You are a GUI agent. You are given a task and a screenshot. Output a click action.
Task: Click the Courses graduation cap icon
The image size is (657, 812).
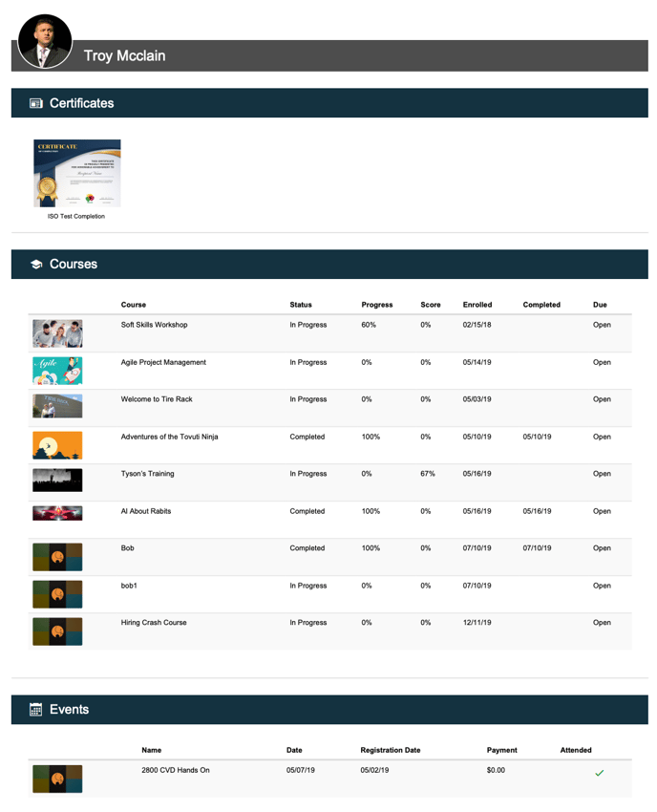click(x=36, y=265)
